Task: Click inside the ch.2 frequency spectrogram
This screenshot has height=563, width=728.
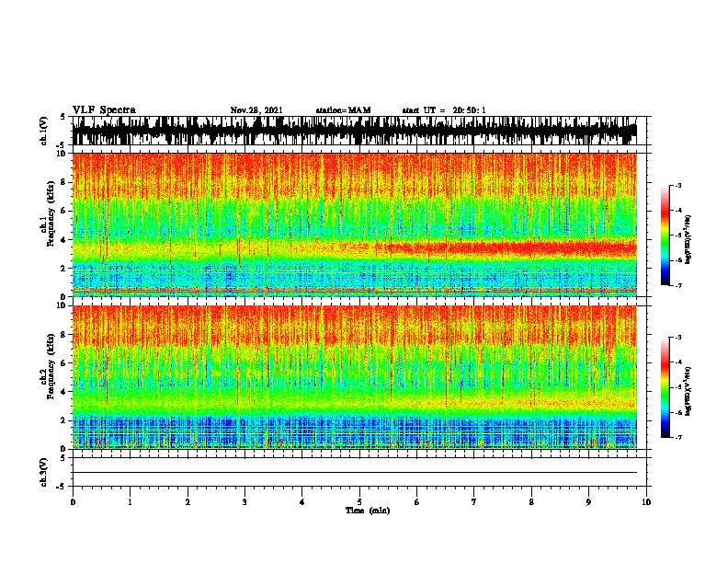Action: (x=354, y=377)
